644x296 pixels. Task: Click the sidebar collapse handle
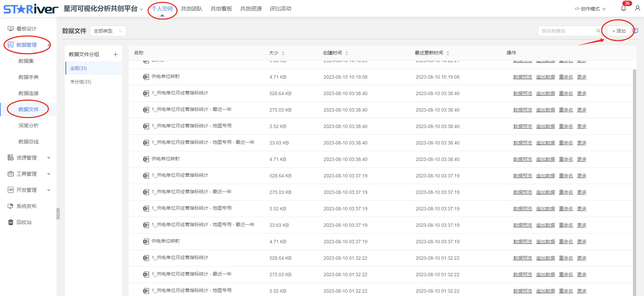point(58,213)
